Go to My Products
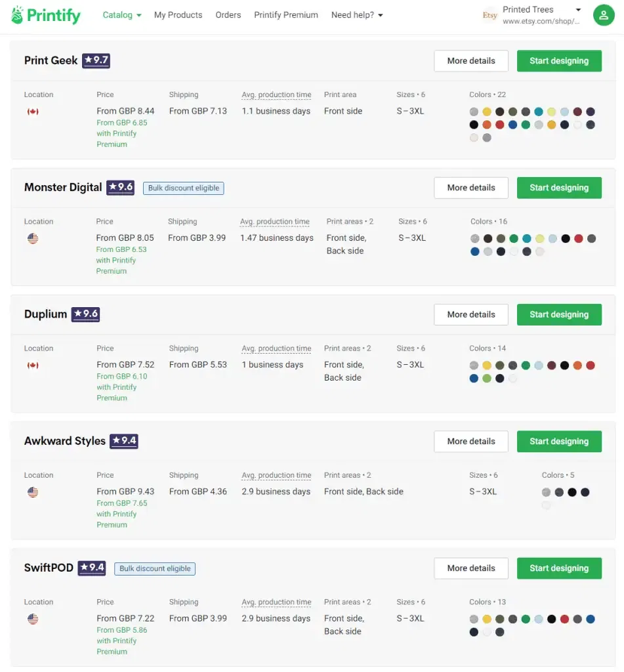 178,15
